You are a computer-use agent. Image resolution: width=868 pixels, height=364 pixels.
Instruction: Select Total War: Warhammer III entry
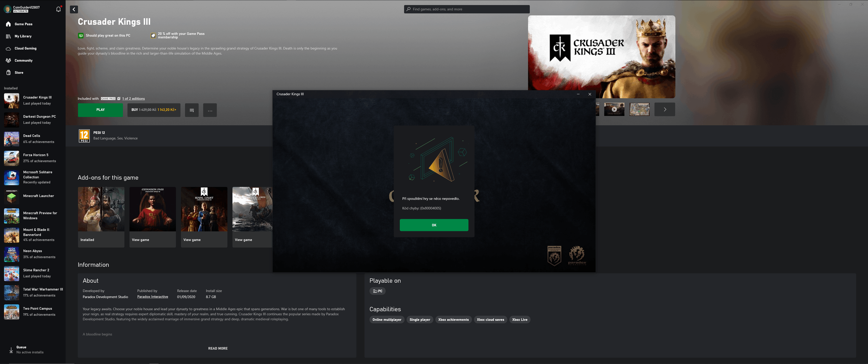33,293
